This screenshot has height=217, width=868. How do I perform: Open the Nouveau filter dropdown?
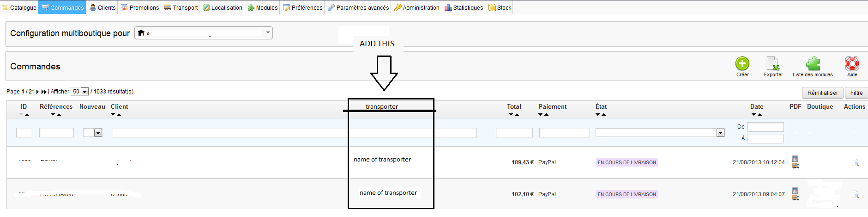click(98, 133)
